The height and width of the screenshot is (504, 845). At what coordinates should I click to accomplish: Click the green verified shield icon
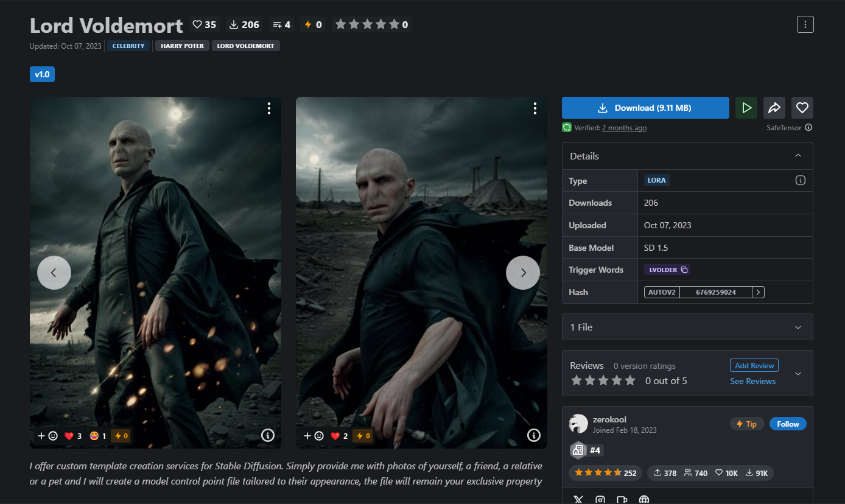[x=567, y=128]
